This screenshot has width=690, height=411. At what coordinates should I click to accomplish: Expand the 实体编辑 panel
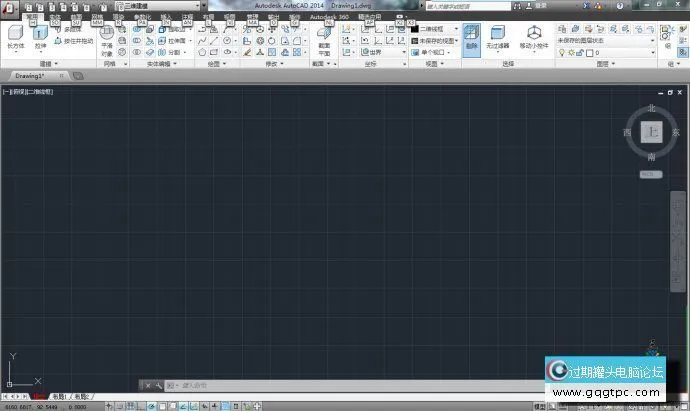pyautogui.click(x=161, y=64)
